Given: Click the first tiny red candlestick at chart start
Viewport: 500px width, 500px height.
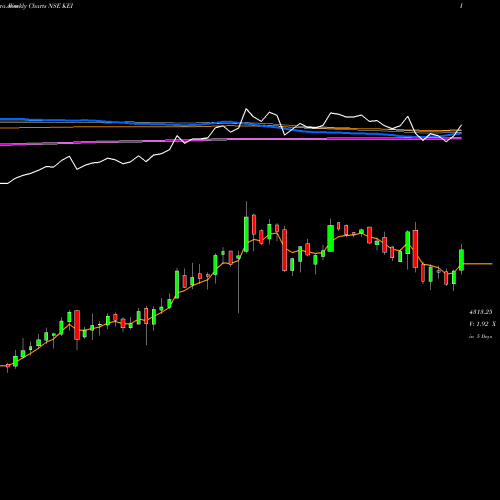Looking at the screenshot, I should click(x=8, y=366).
